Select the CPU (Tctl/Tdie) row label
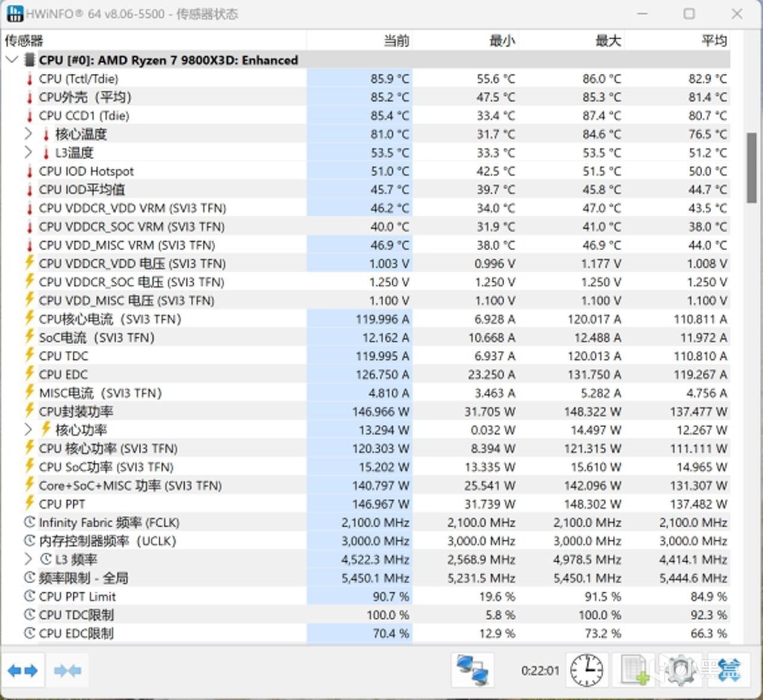Image resolution: width=763 pixels, height=700 pixels. [x=78, y=79]
